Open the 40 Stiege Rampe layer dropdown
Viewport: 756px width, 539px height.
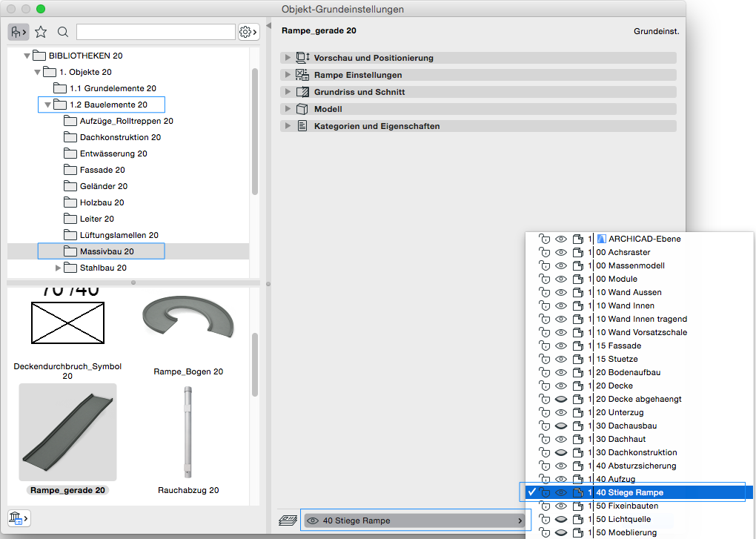pos(415,520)
